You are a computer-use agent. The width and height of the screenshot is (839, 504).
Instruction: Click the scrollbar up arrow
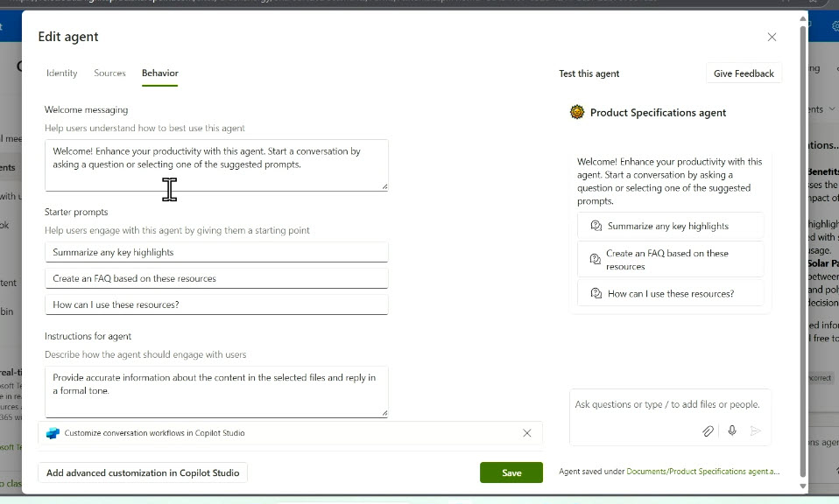coord(802,18)
